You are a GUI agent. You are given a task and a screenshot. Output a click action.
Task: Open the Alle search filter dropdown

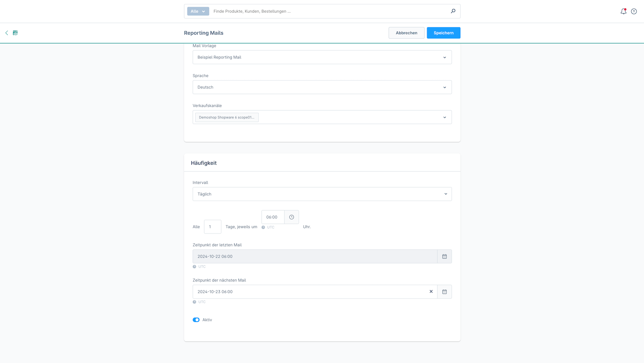(x=198, y=11)
